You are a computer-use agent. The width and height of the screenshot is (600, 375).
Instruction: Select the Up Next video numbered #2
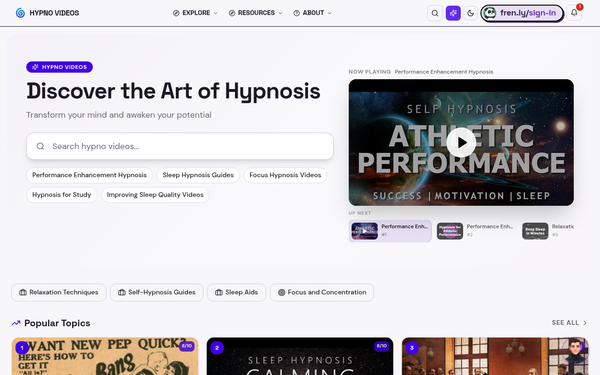click(x=475, y=231)
